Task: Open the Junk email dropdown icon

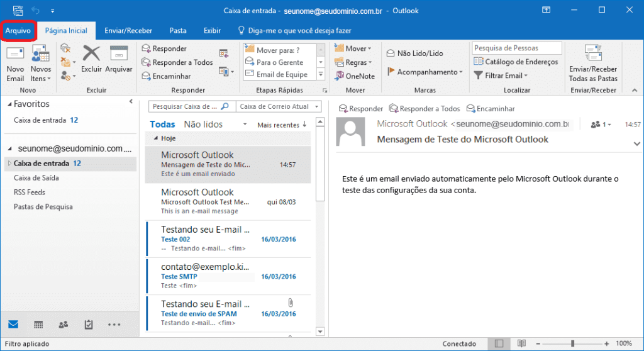Action: click(x=68, y=75)
